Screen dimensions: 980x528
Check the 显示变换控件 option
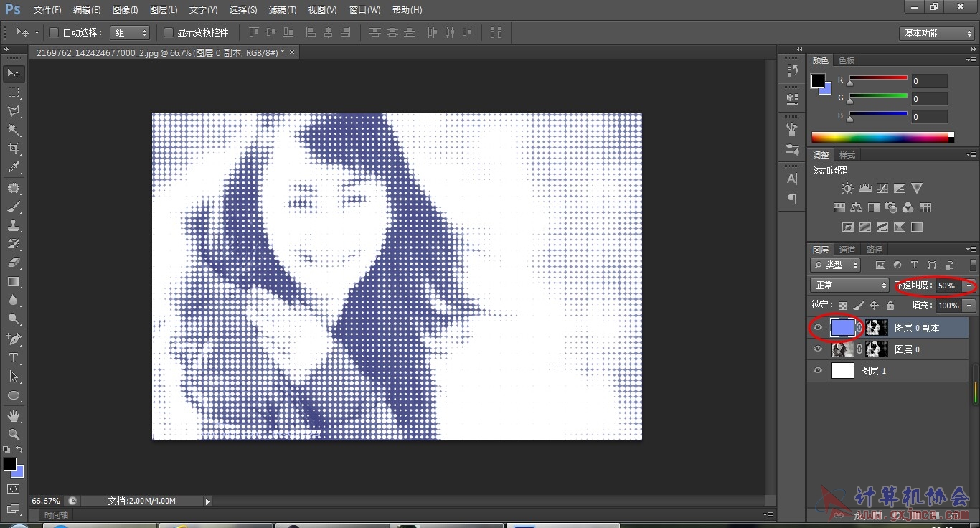(x=169, y=32)
